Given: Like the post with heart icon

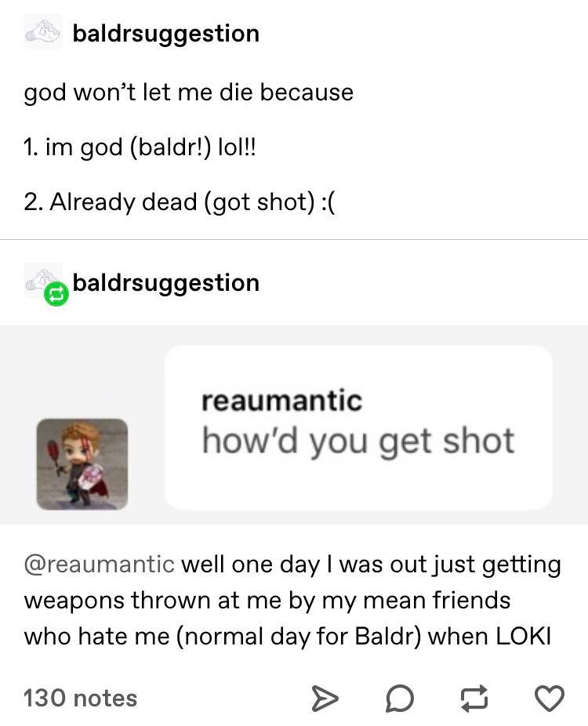Looking at the screenshot, I should point(550,699).
